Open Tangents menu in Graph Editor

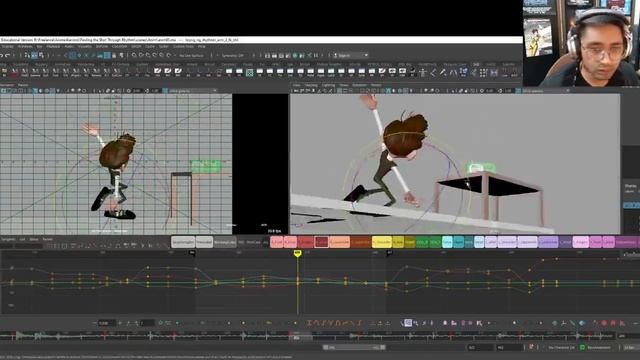click(x=8, y=239)
